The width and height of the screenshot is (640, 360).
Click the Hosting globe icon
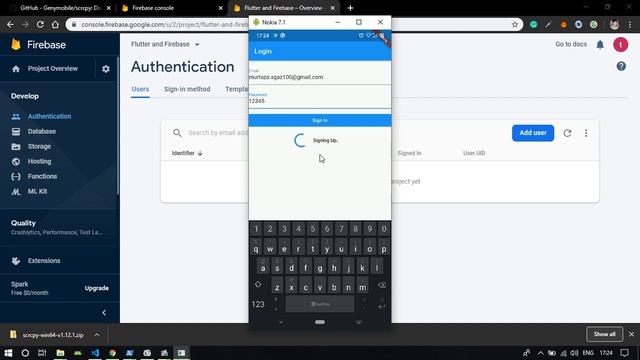pyautogui.click(x=16, y=162)
